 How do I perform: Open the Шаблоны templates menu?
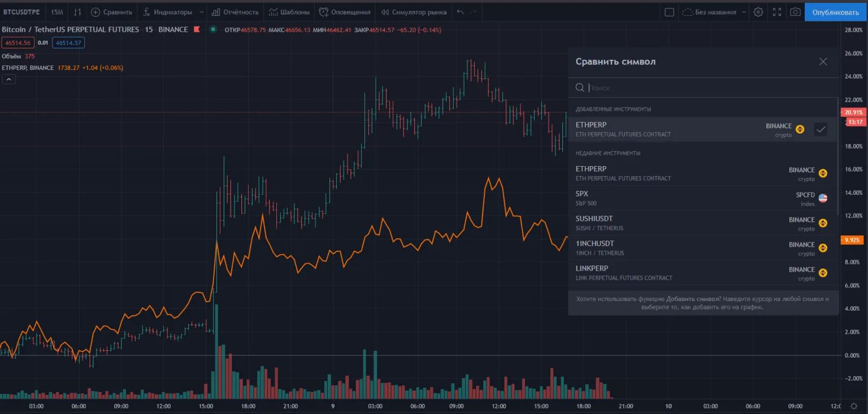tap(289, 12)
